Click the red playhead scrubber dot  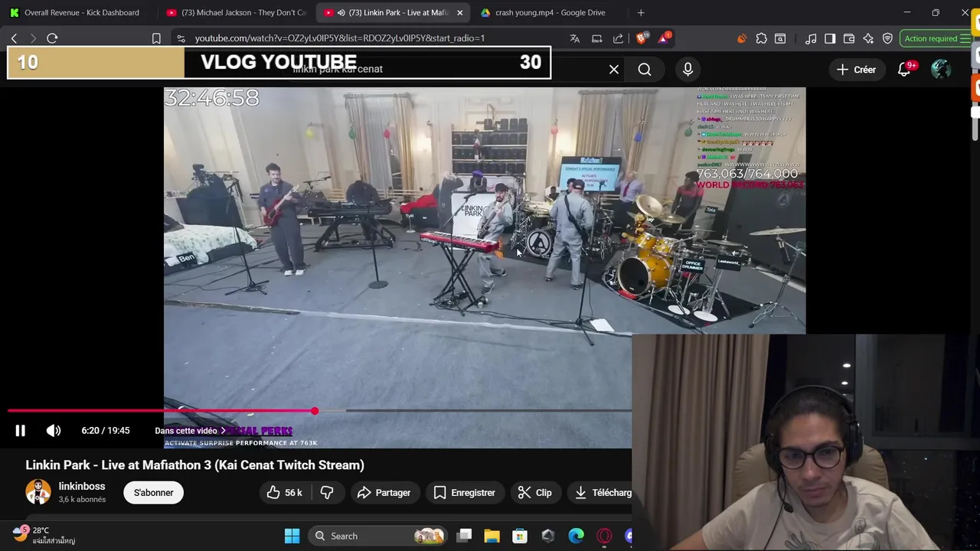point(315,411)
